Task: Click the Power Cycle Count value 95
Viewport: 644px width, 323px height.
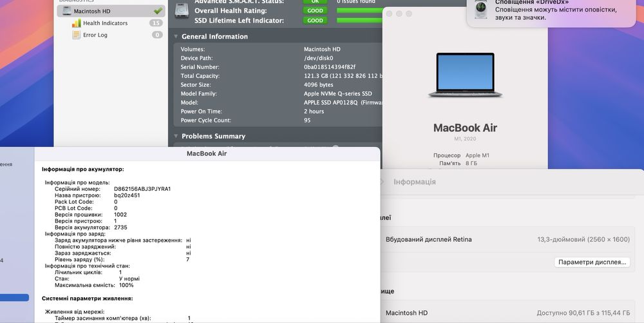Action: 307,121
